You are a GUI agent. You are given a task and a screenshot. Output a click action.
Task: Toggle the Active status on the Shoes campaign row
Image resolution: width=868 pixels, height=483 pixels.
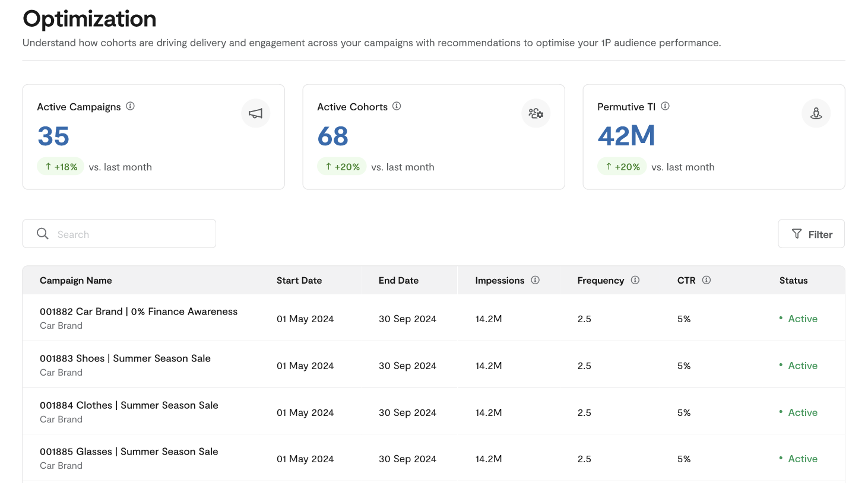coord(803,366)
